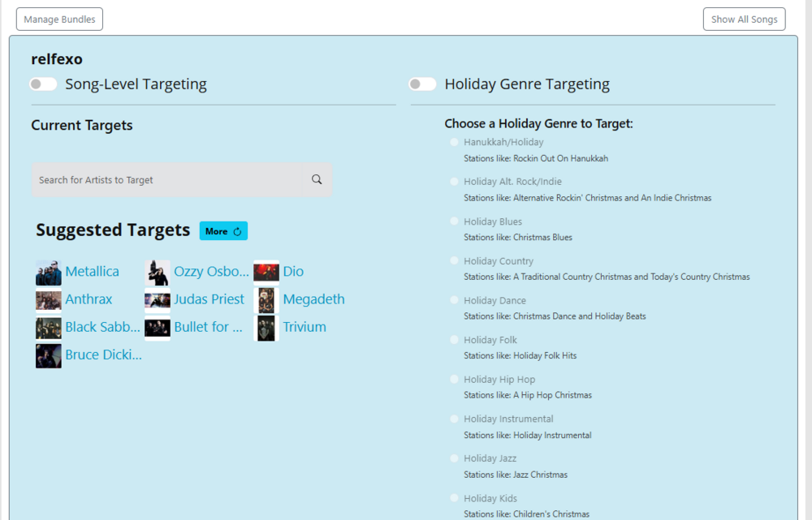Click the Ozzy Osbourne artist thumbnail
This screenshot has width=812, height=520.
pyautogui.click(x=158, y=273)
